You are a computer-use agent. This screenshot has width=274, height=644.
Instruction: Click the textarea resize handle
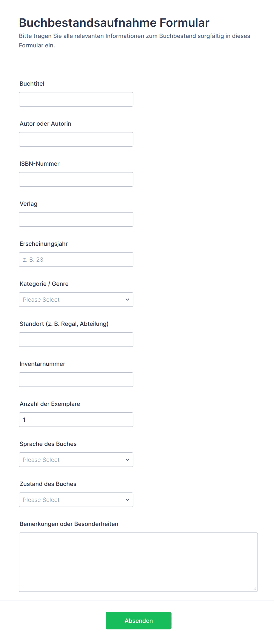(255, 589)
